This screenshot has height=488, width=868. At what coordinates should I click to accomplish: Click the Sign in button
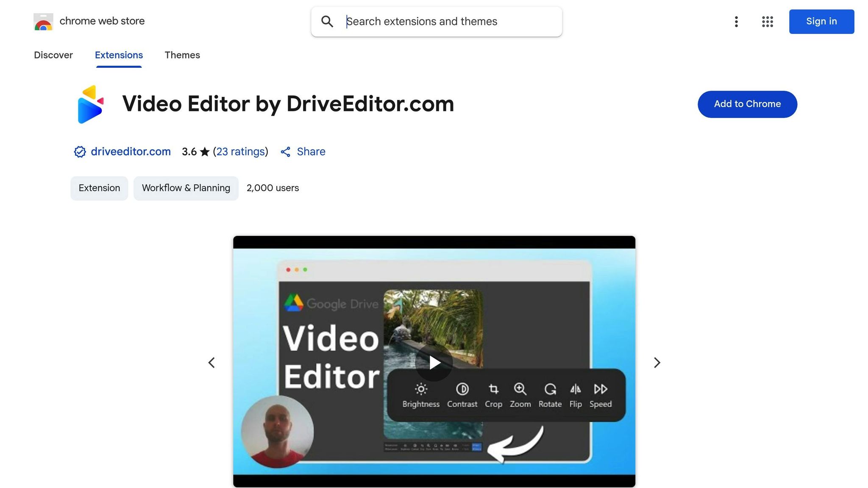click(x=821, y=22)
